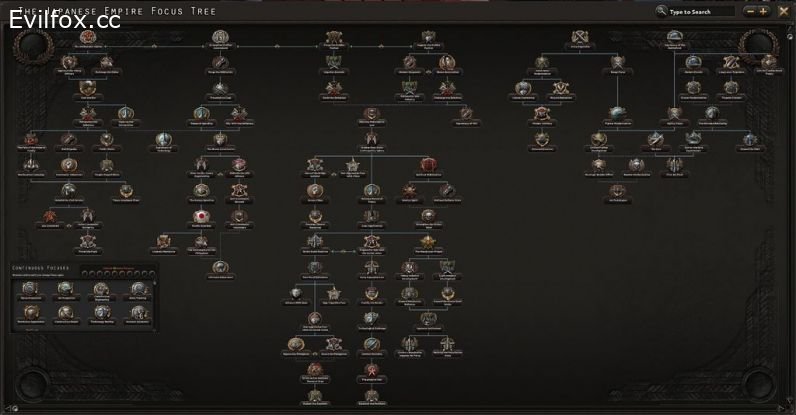Zoom in with the plus button
796x415 pixels.
coord(763,11)
